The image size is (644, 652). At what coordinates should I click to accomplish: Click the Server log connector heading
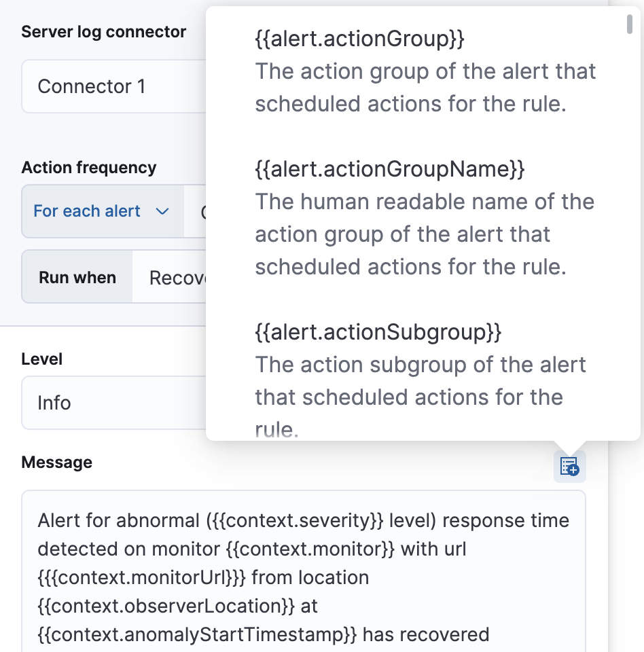pyautogui.click(x=103, y=31)
